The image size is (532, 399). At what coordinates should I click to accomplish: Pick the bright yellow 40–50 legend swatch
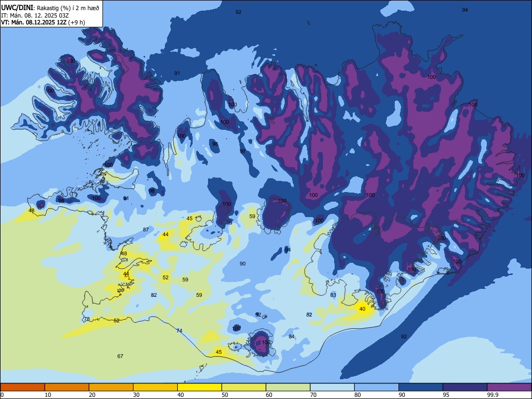point(199,387)
